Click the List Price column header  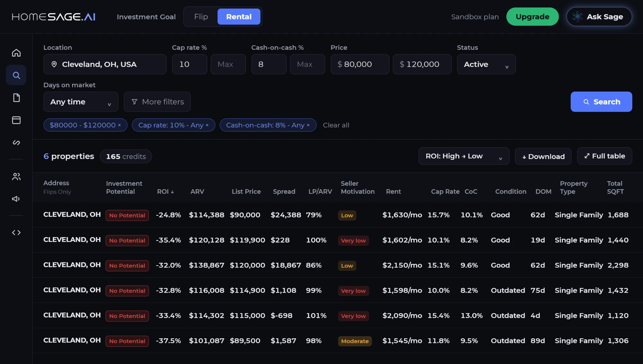pyautogui.click(x=246, y=191)
